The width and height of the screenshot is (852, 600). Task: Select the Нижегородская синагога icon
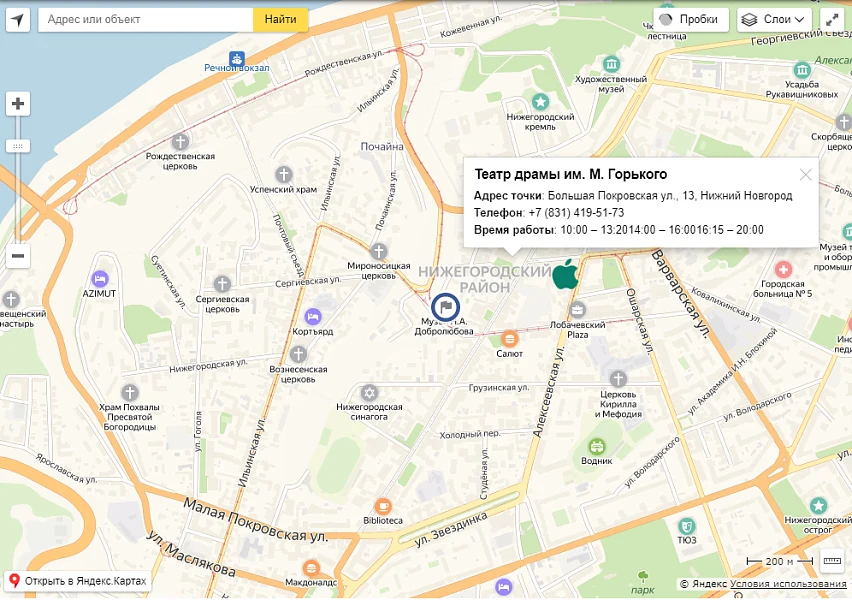click(x=369, y=392)
